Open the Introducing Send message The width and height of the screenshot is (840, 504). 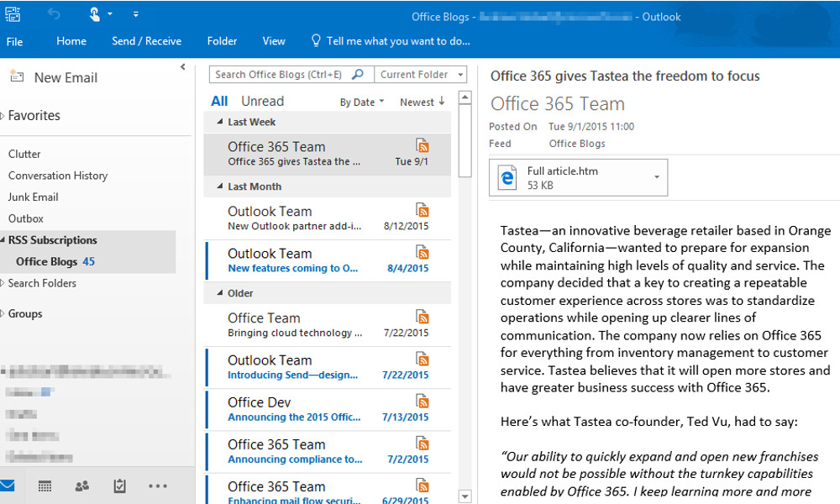pos(328,367)
